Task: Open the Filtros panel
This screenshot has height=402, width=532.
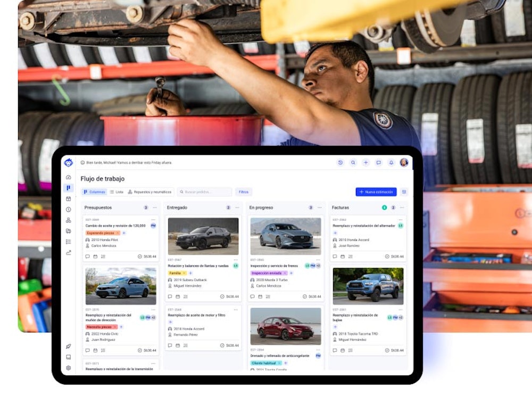Action: (243, 191)
